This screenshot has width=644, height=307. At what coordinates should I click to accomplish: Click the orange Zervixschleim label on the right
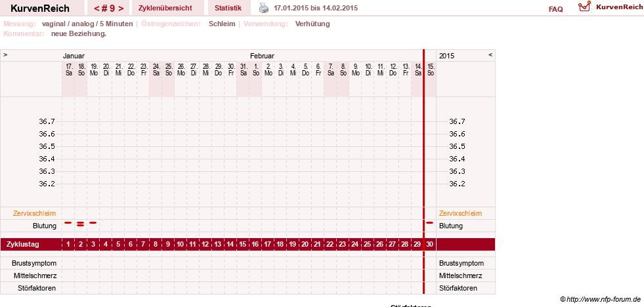(460, 213)
